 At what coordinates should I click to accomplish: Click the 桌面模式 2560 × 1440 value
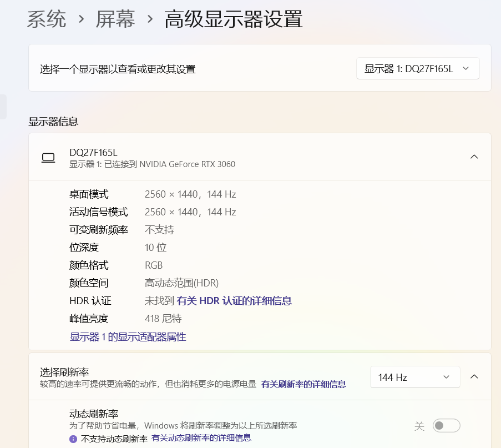point(190,194)
